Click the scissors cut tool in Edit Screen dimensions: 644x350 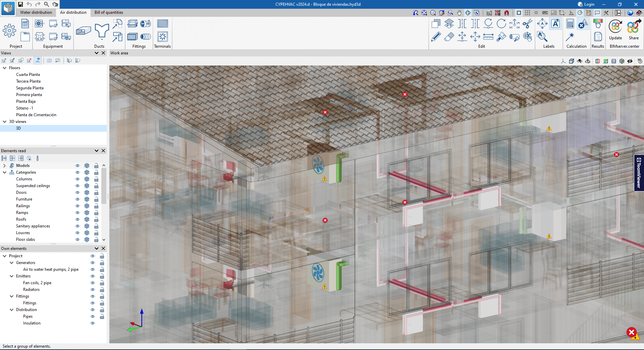tap(527, 24)
